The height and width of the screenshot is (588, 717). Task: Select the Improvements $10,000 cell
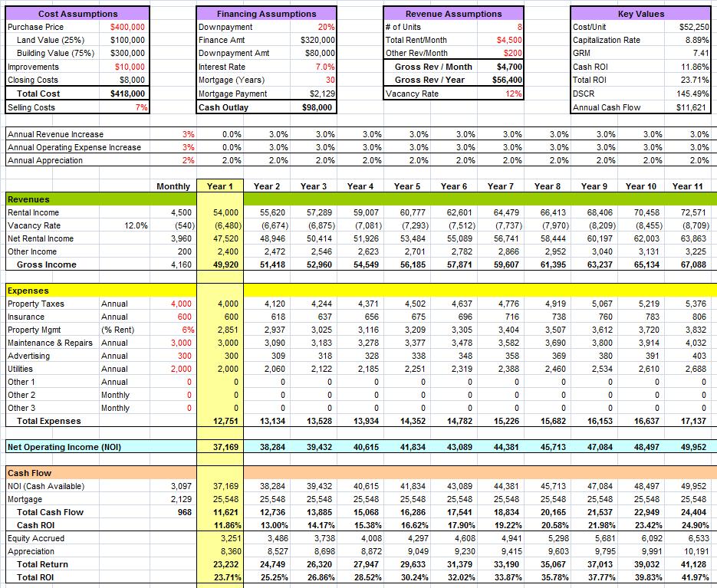[x=127, y=67]
